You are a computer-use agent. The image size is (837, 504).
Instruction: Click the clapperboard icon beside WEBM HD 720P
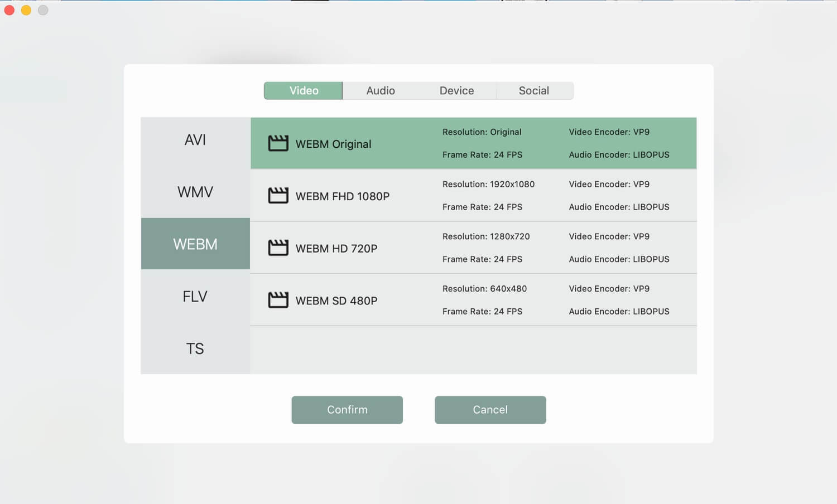pyautogui.click(x=278, y=248)
